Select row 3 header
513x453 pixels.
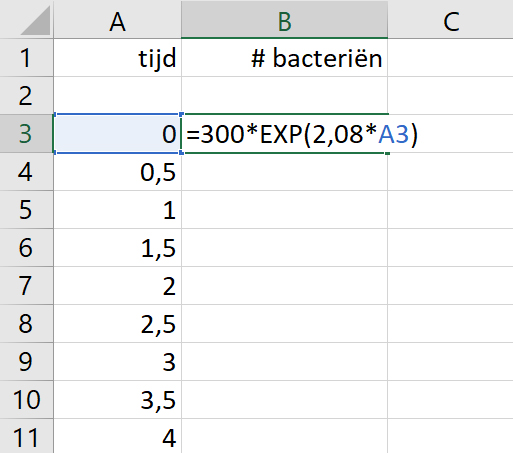coord(26,134)
